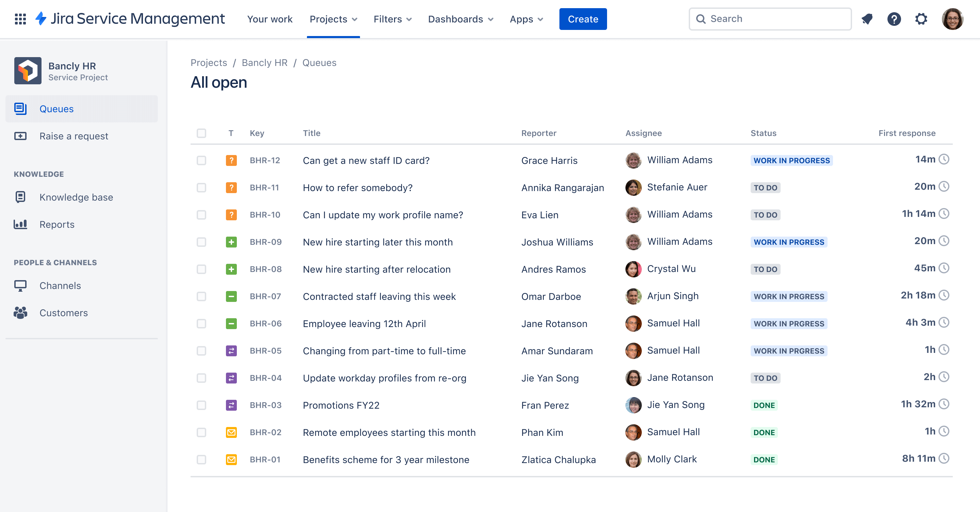Expand the Dashboards dropdown menu
This screenshot has width=980, height=512.
click(x=461, y=19)
